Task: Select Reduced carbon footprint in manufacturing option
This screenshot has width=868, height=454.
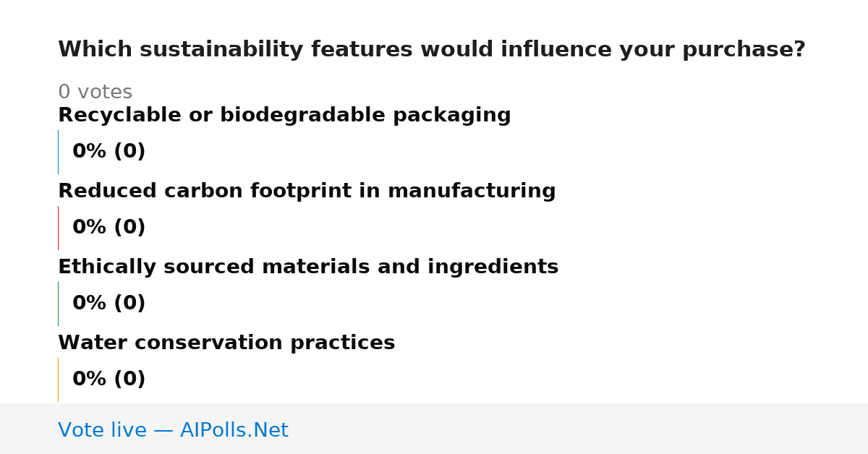Action: (307, 192)
